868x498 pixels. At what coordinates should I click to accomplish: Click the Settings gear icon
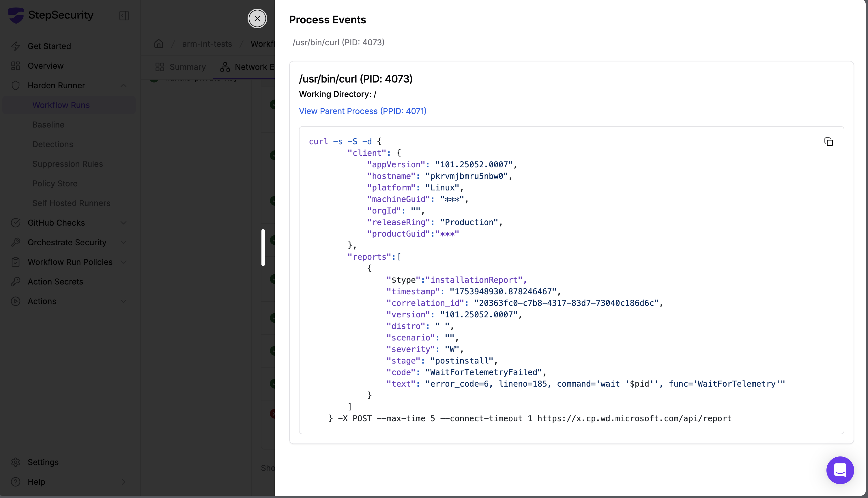pos(15,462)
